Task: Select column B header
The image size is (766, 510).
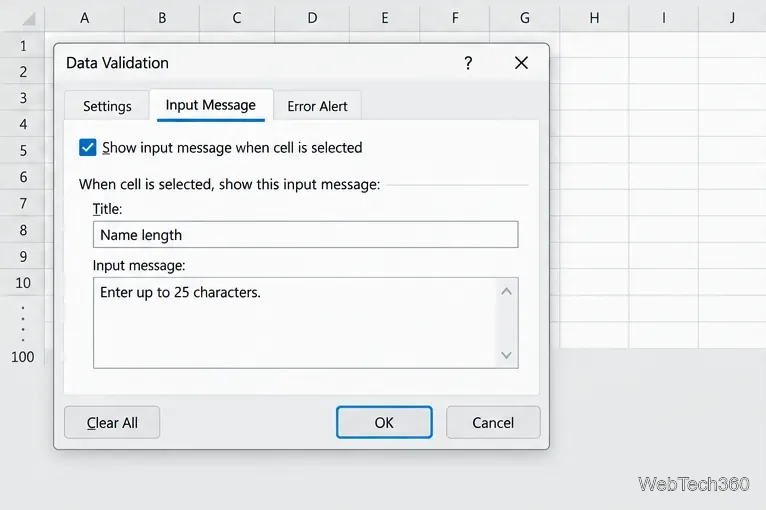Action: pyautogui.click(x=162, y=18)
